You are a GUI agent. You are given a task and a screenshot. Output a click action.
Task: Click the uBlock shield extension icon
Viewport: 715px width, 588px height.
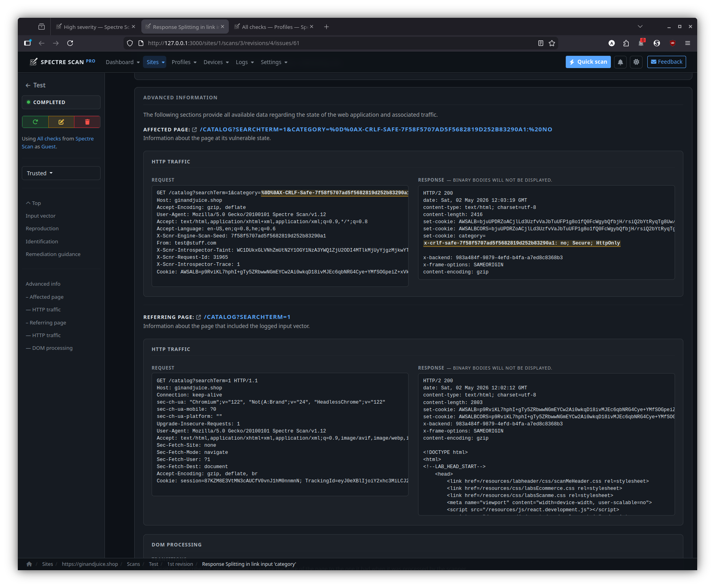[x=672, y=43]
